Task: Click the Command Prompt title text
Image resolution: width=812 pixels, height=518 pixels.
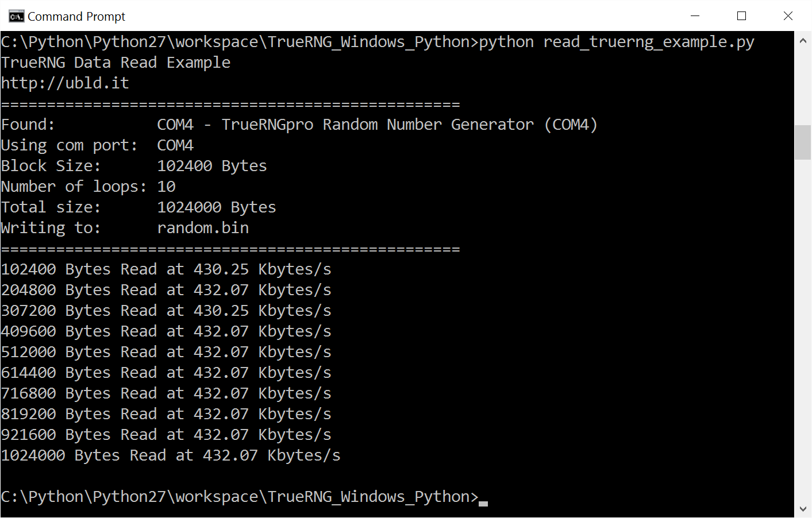Action: click(x=76, y=16)
